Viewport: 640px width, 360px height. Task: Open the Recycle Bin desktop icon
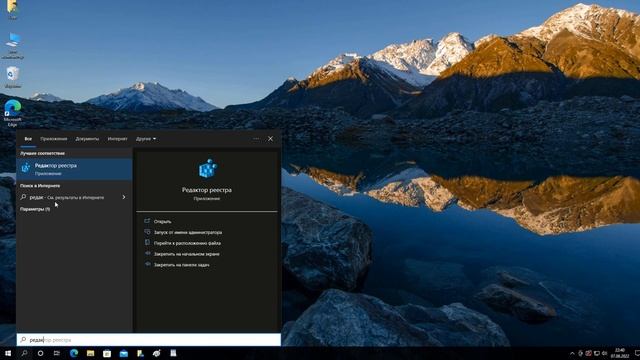[x=13, y=78]
